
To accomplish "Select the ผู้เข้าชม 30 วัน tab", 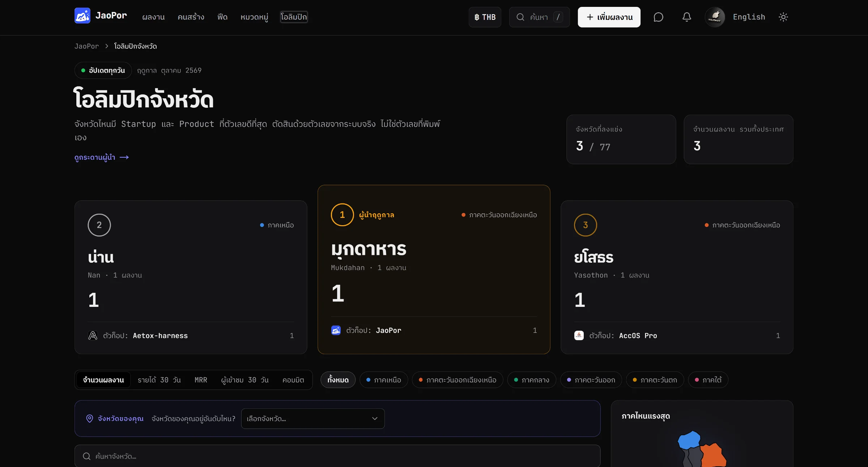I will pos(245,380).
